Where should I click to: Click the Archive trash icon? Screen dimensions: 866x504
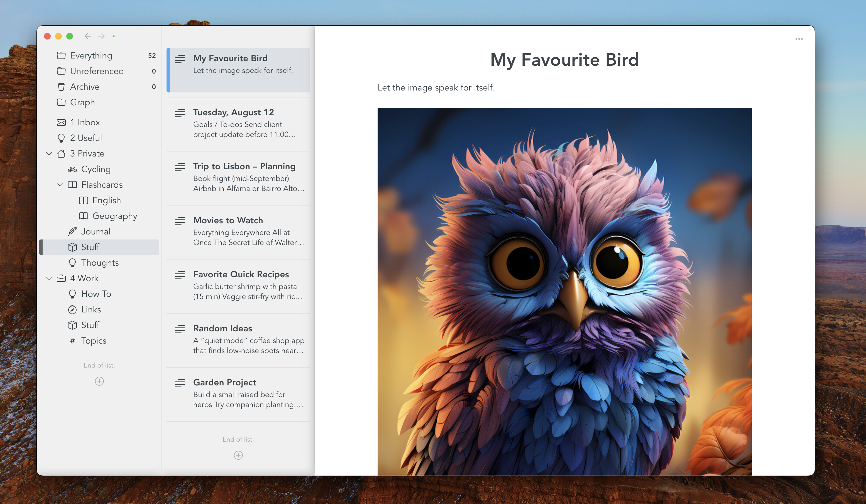pos(61,87)
